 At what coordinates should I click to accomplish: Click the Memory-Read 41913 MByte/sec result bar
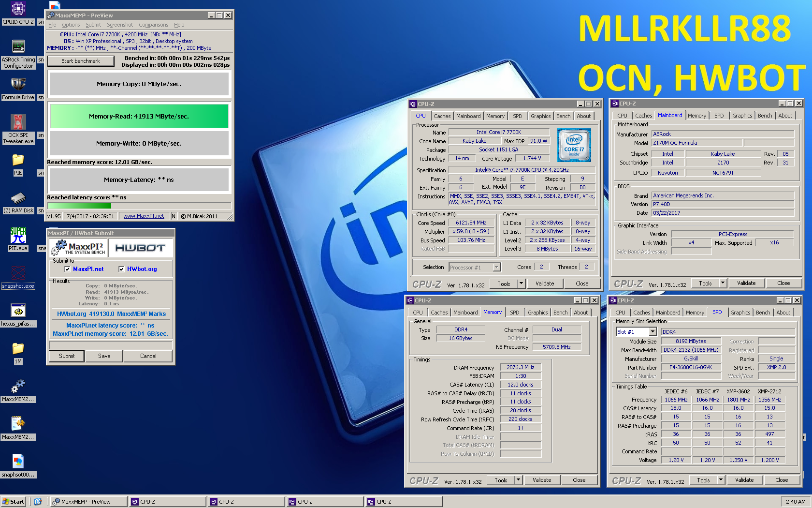click(139, 116)
